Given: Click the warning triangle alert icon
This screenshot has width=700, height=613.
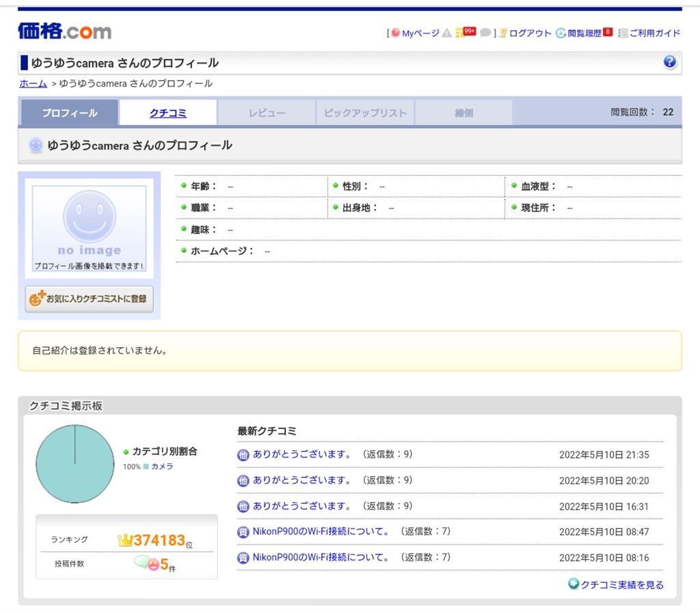Looking at the screenshot, I should click(x=446, y=33).
